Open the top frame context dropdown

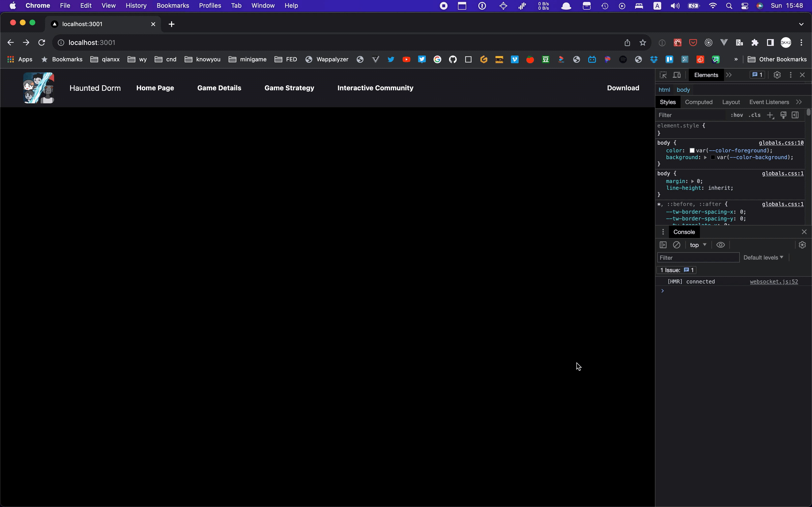coord(697,245)
